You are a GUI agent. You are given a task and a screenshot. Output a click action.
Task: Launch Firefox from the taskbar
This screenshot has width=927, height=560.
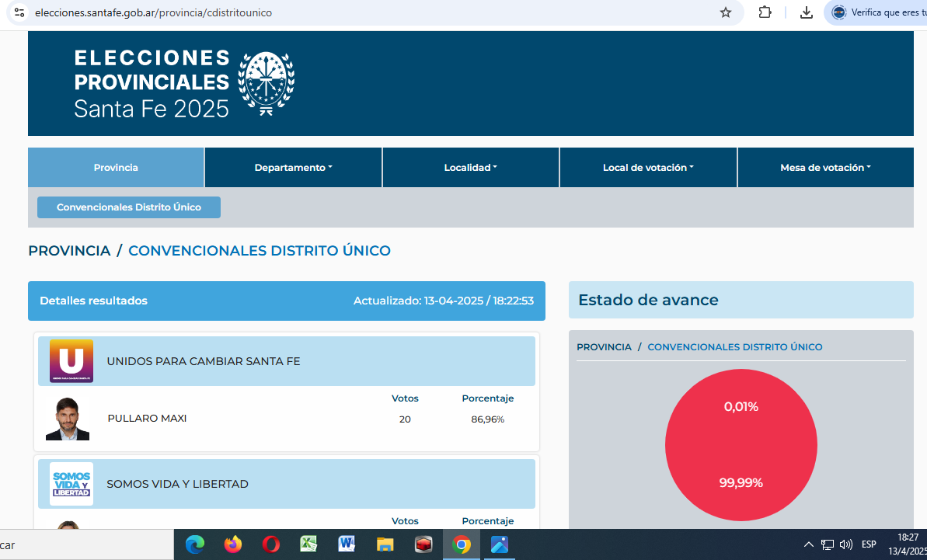232,544
